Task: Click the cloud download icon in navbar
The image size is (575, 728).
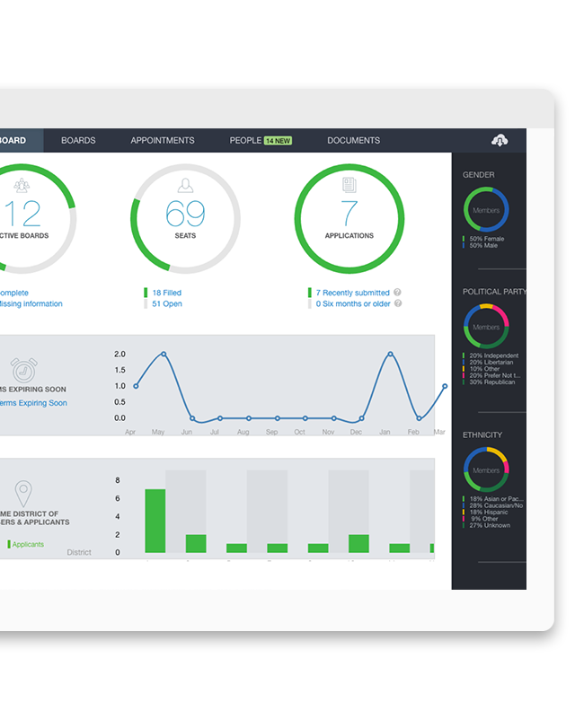Action: (500, 140)
